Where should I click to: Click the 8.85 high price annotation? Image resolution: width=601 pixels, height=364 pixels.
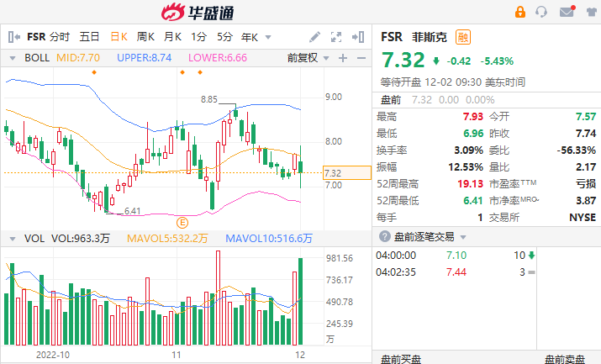tap(209, 100)
